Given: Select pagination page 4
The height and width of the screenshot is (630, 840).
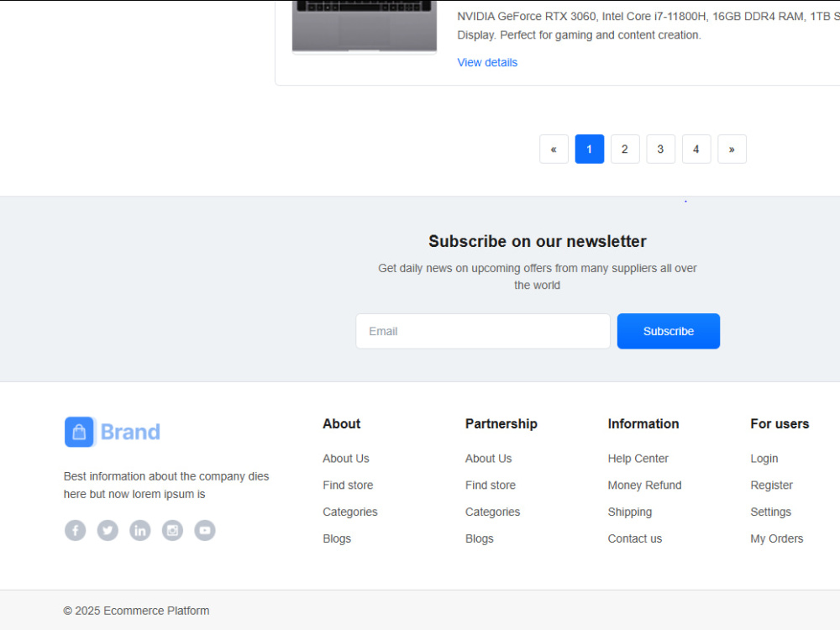Looking at the screenshot, I should pyautogui.click(x=696, y=149).
